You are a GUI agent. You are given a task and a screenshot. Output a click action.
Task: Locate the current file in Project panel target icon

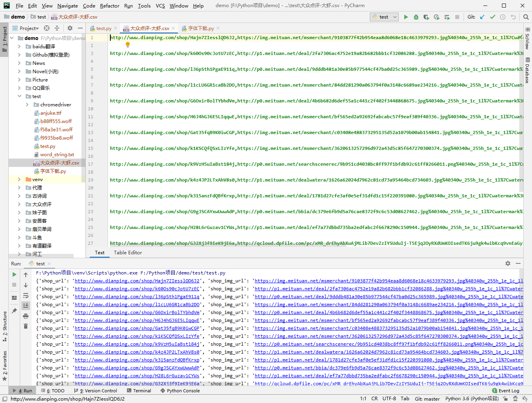click(x=47, y=28)
